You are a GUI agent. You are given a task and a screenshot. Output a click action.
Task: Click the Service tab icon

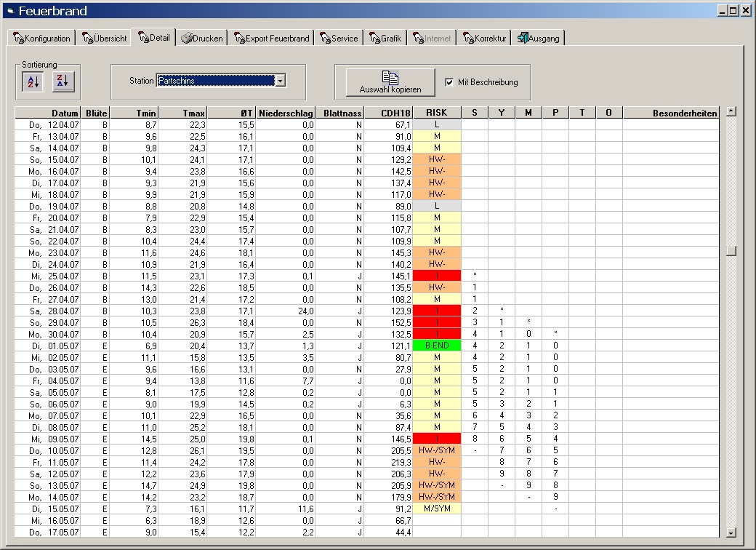tap(325, 39)
